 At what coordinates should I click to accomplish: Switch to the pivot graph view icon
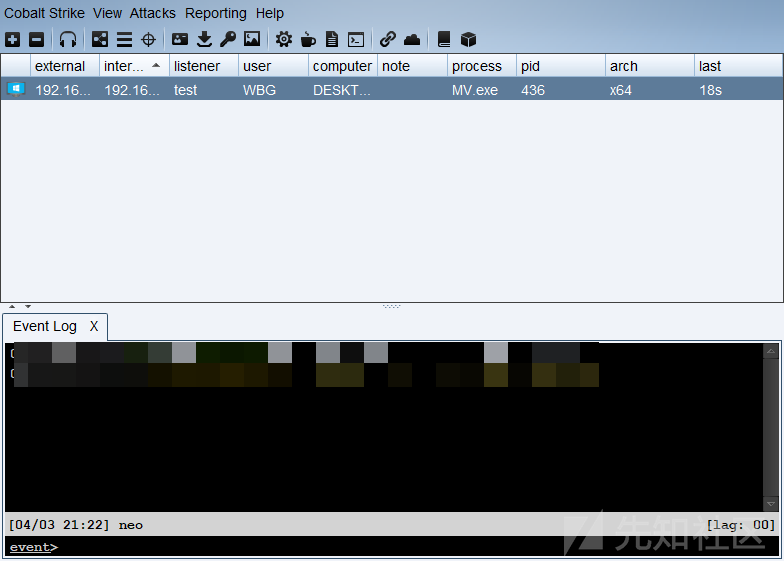(x=100, y=40)
